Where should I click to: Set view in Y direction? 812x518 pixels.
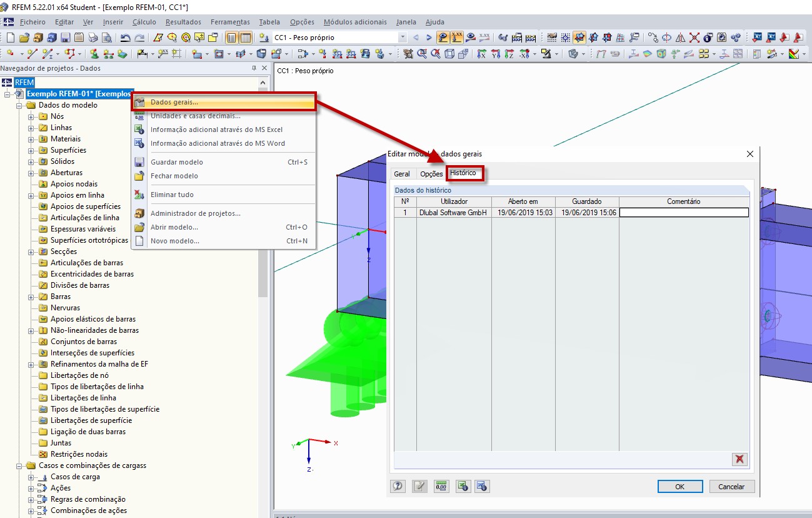pyautogui.click(x=495, y=54)
